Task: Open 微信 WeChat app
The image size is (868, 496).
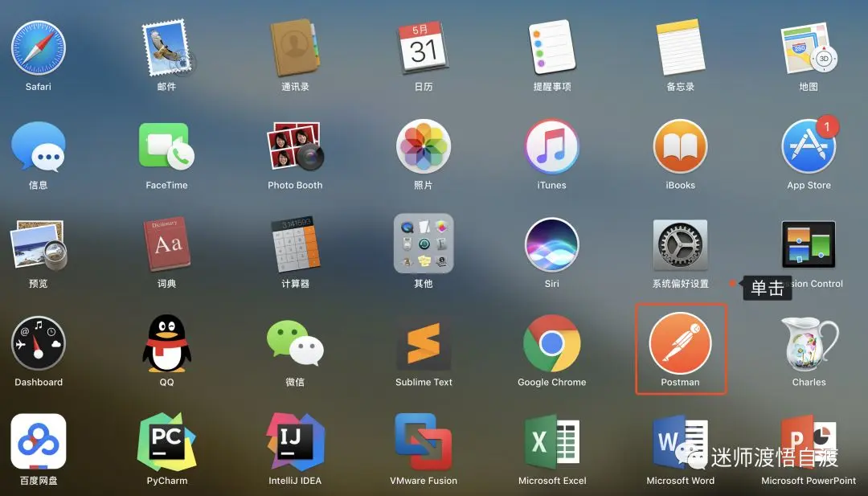Action: pyautogui.click(x=295, y=344)
